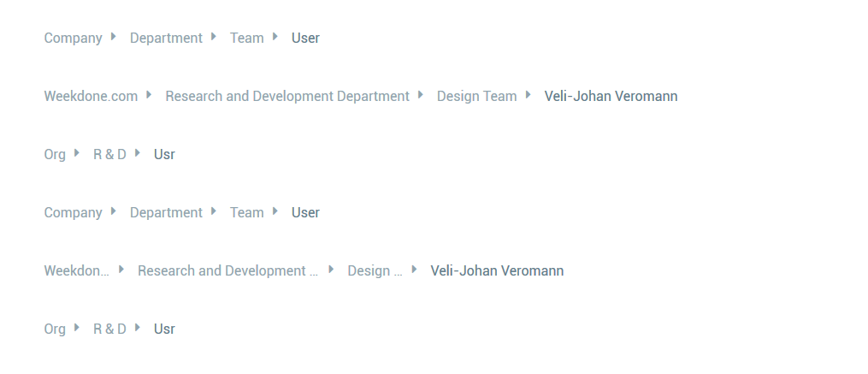The image size is (868, 374).
Task: Open the truncated Design … breadcrumb
Action: tap(375, 271)
